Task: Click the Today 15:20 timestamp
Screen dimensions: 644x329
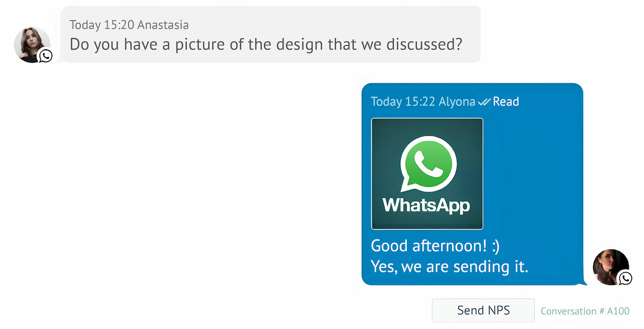Action: coord(102,25)
